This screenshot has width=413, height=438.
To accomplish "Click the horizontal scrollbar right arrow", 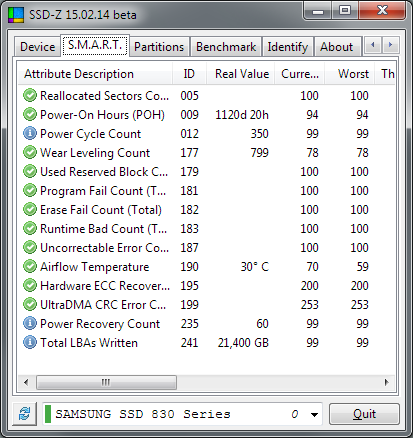I will point(387,382).
